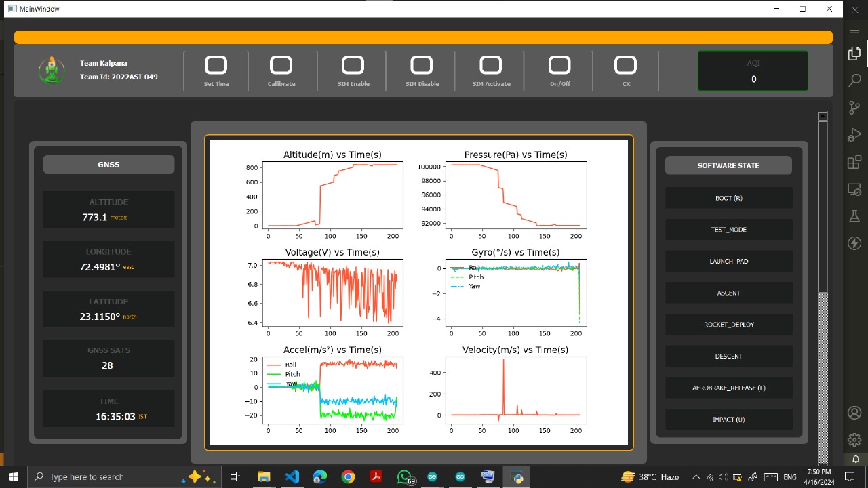Open Remote Explorer icon
This screenshot has height=488, width=868.
click(854, 190)
